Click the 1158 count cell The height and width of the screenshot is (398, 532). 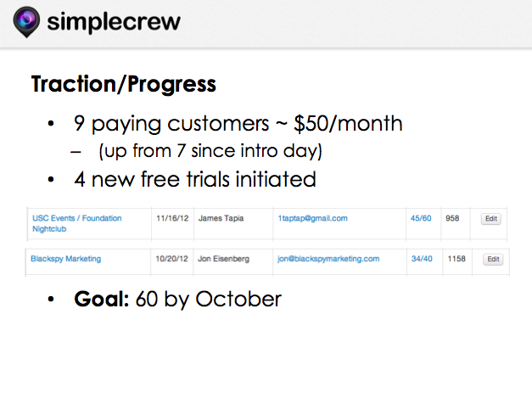click(x=456, y=259)
